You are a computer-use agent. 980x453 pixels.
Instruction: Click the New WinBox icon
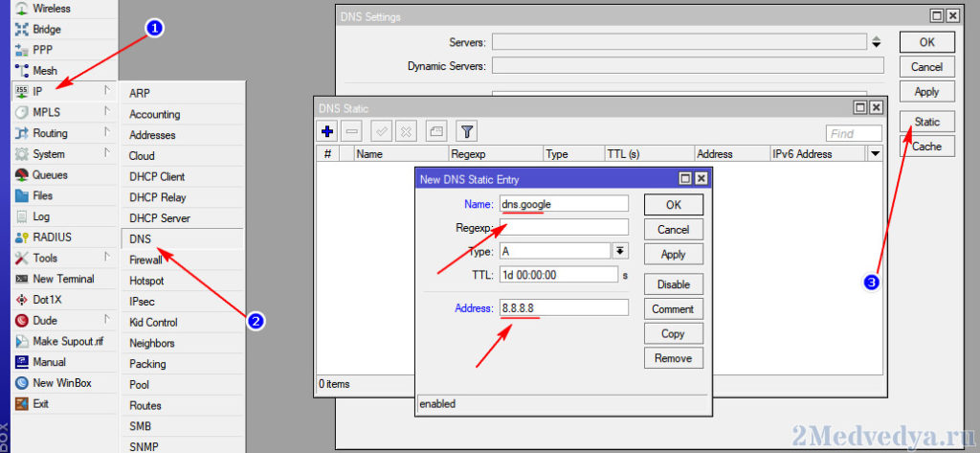tap(22, 382)
